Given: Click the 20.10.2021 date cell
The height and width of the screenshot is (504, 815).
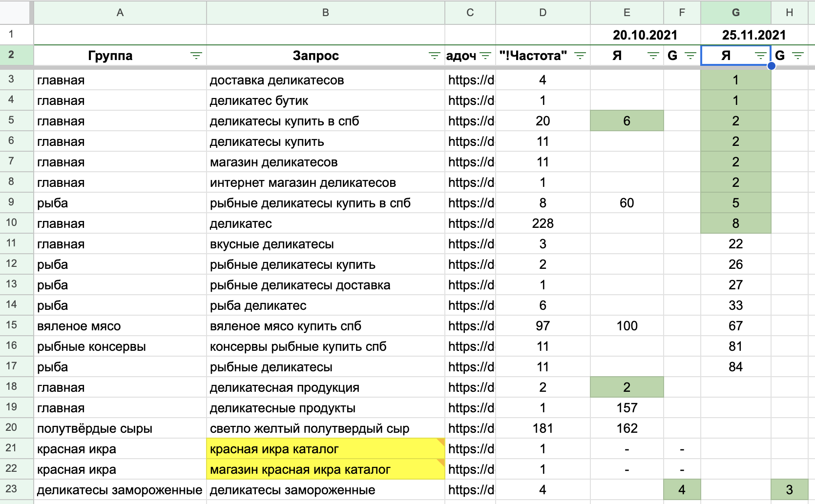Looking at the screenshot, I should click(x=645, y=35).
